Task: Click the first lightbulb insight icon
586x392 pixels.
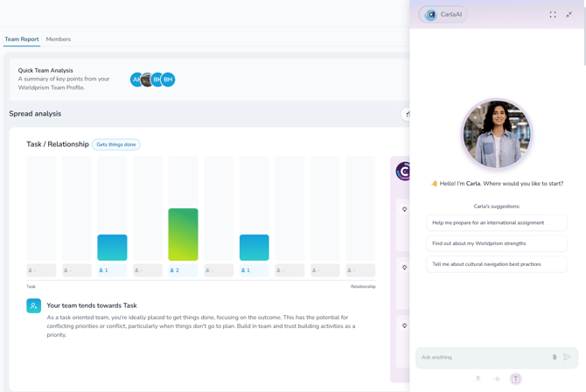Action: [x=404, y=209]
